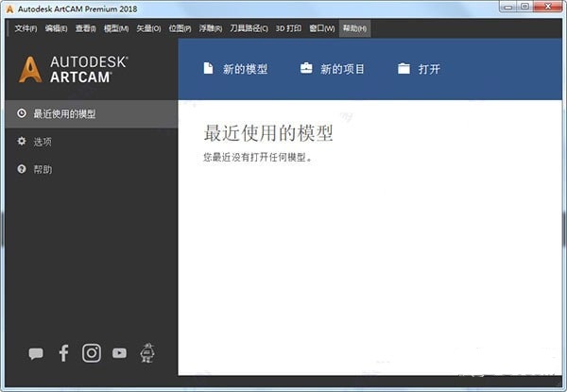567x392 pixels.
Task: Open the 模型(M) menu
Action: pyautogui.click(x=116, y=28)
